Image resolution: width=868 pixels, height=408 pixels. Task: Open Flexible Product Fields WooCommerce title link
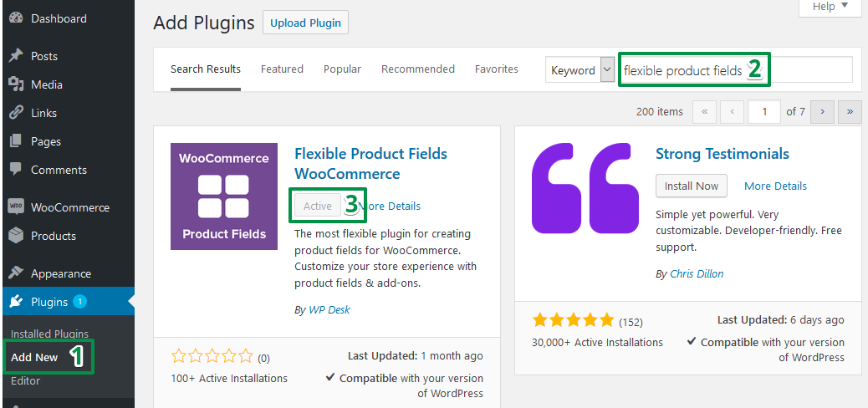click(x=371, y=163)
